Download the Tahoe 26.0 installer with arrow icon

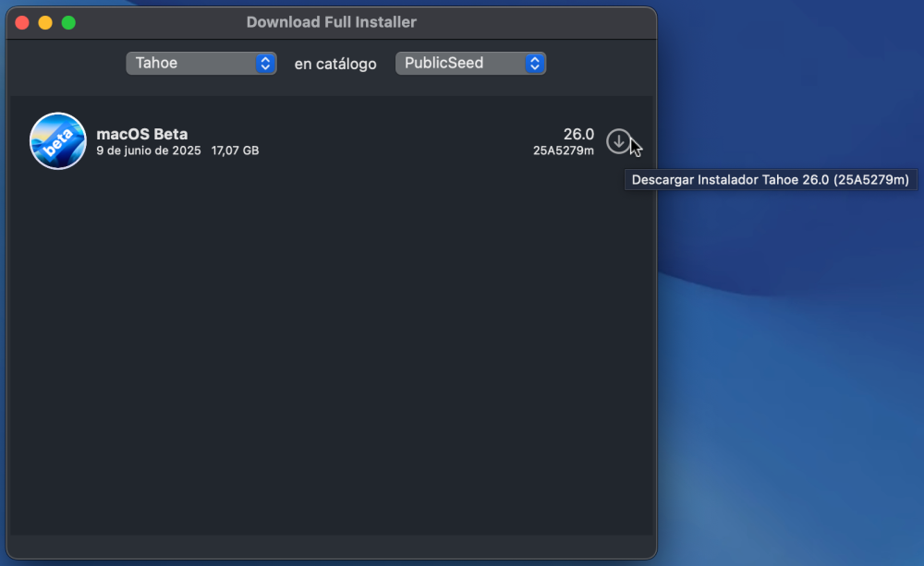point(618,141)
